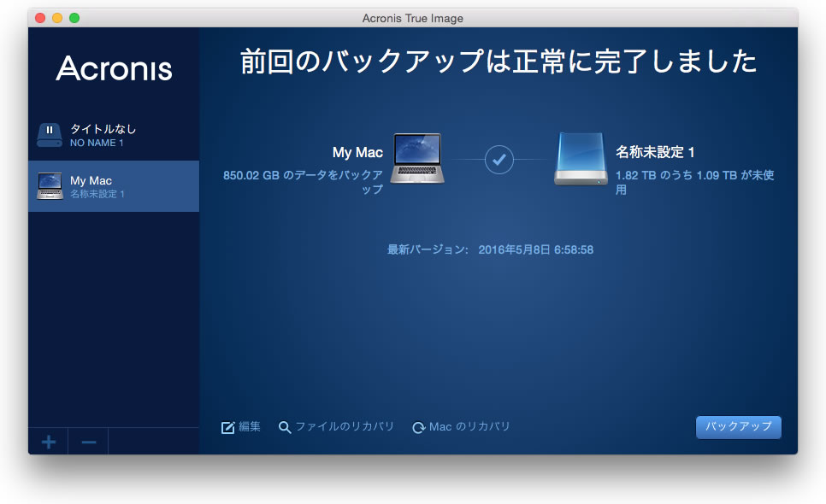
Task: Click the checkmark status circle
Action: click(499, 160)
